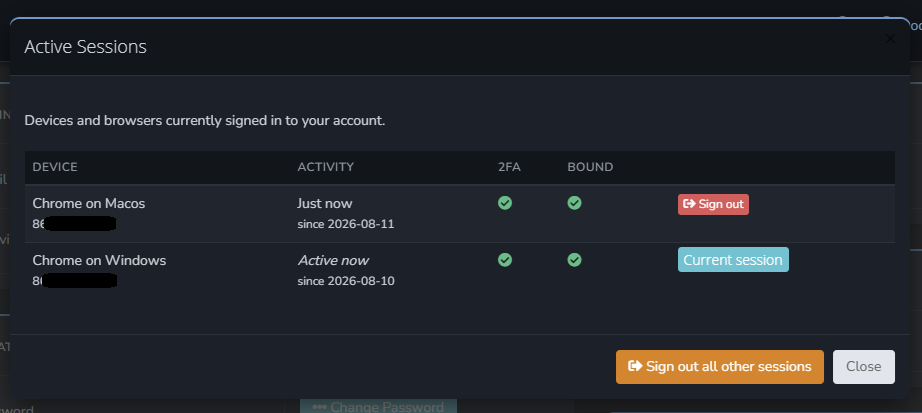Click the ACTIVITY column header
Viewport: 922px width, 413px height.
pos(326,167)
